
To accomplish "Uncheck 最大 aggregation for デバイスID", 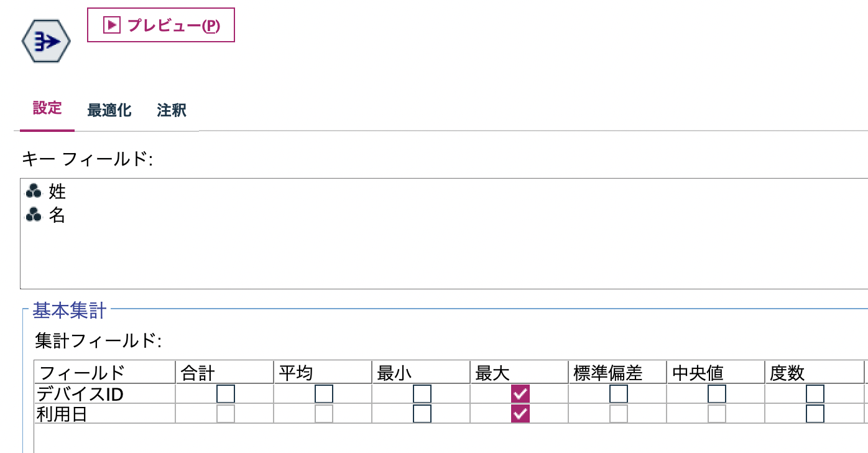I will click(x=521, y=393).
